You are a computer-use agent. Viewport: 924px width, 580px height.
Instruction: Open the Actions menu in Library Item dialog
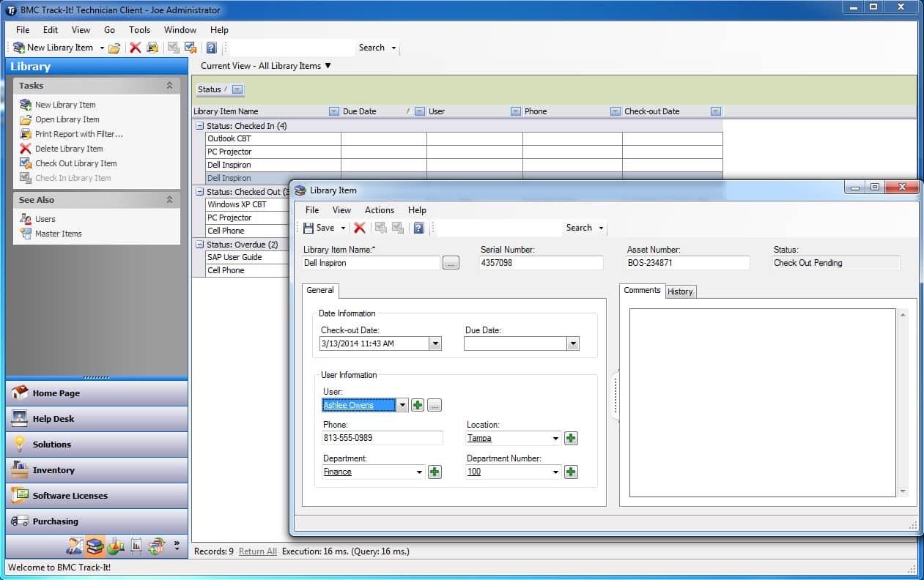(380, 210)
